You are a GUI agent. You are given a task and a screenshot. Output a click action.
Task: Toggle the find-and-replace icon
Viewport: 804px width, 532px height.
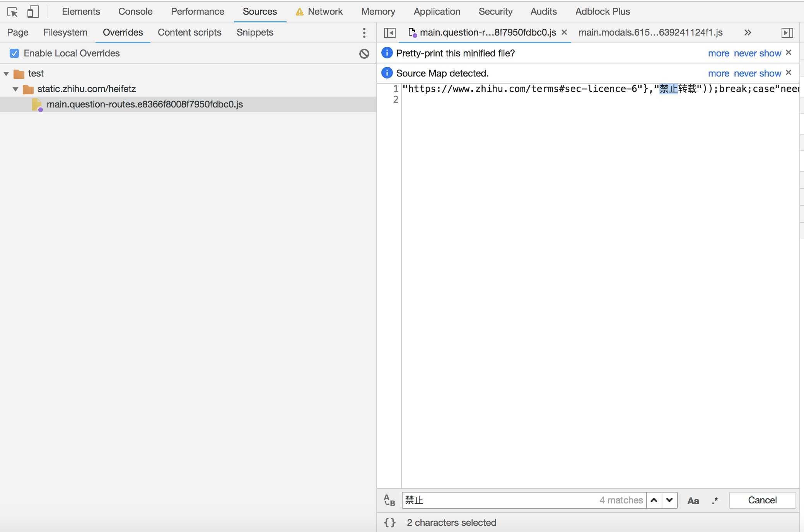coord(389,500)
